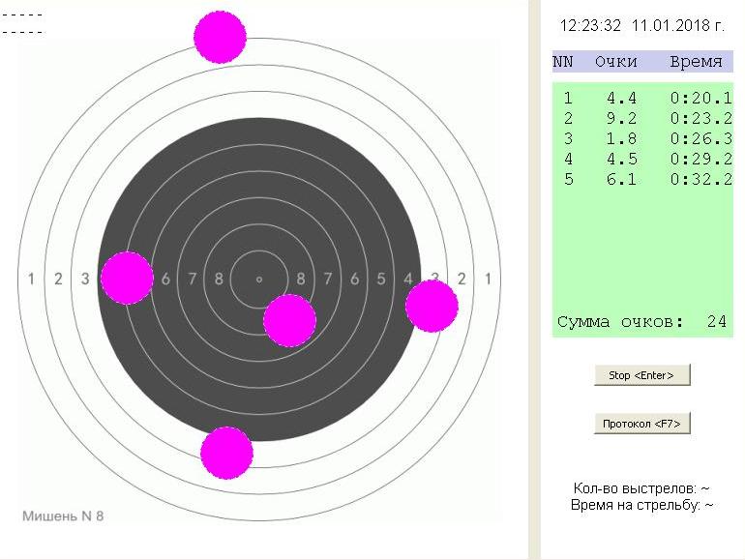Select shot row 3 with score 1.8
Viewport: 745px width, 560px height.
642,138
